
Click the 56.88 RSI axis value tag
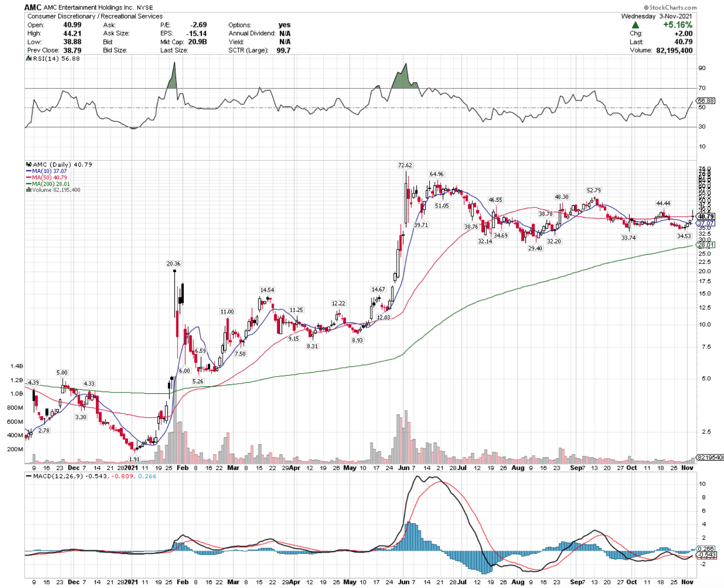click(x=706, y=101)
